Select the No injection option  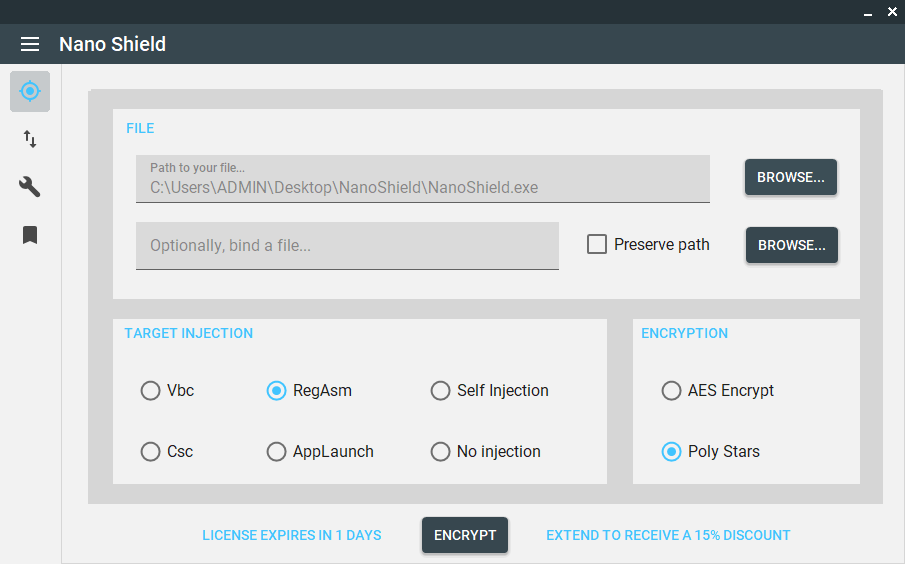click(x=440, y=452)
